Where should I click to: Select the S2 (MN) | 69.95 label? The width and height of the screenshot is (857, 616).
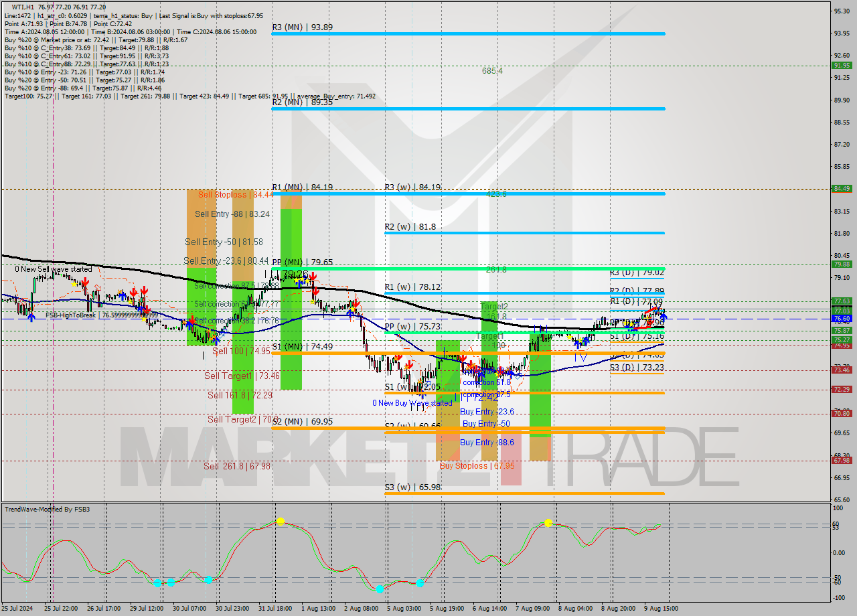[303, 422]
